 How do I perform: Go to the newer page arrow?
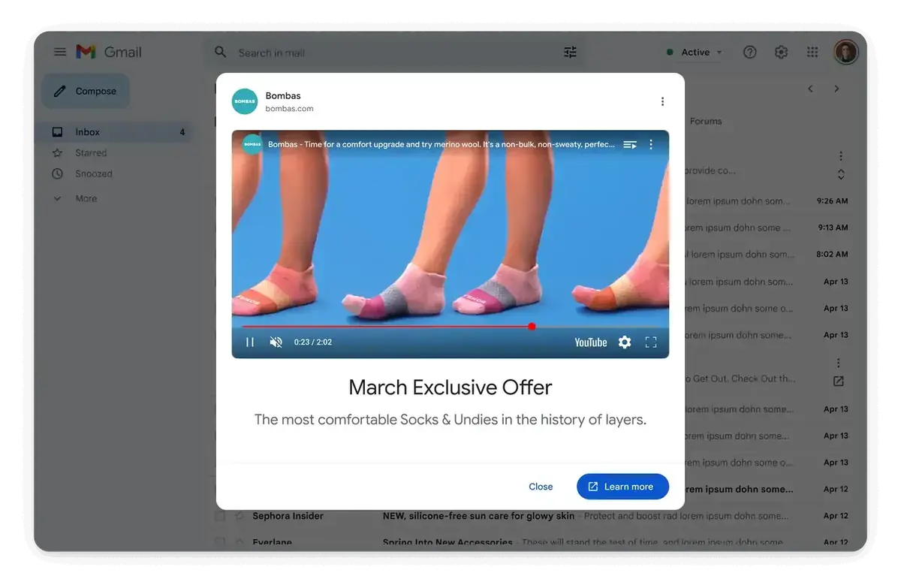click(x=810, y=89)
